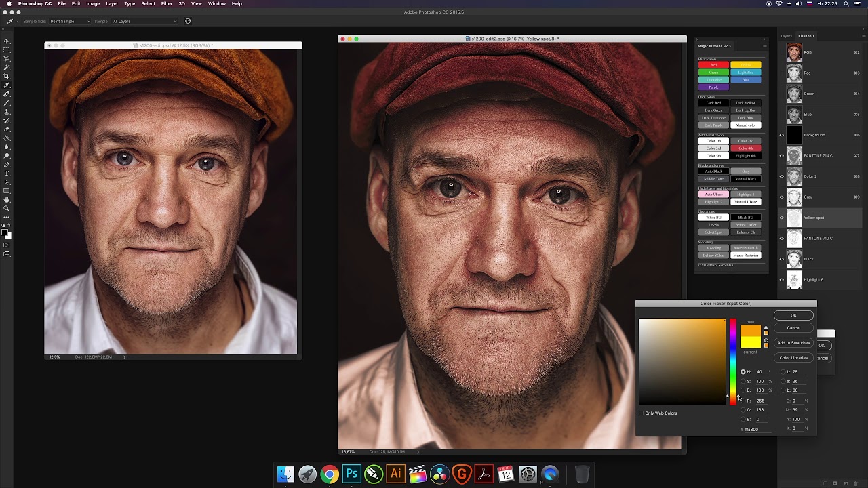The width and height of the screenshot is (868, 488).
Task: Select the Crop tool
Action: 6,76
